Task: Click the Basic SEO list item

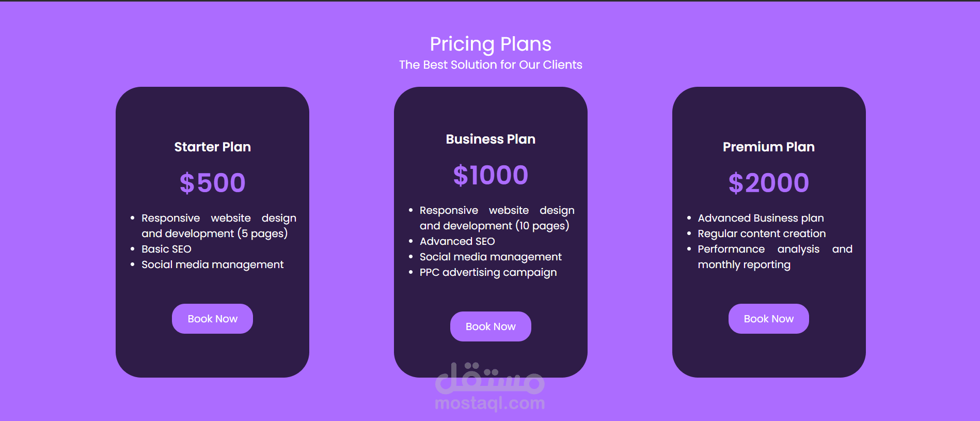Action: [166, 249]
